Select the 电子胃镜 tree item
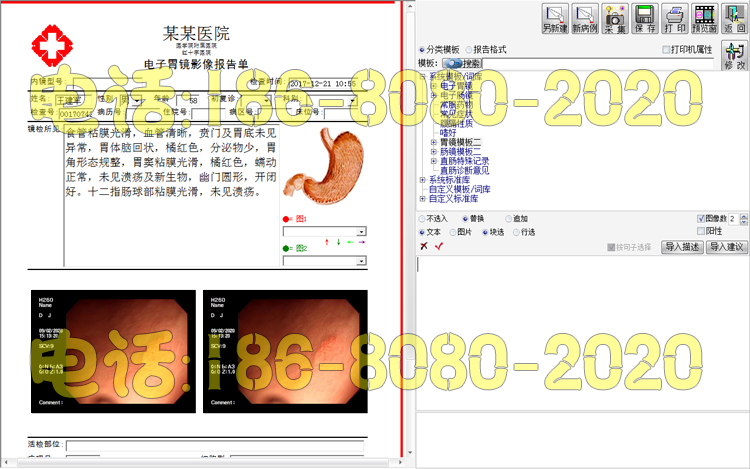This screenshot has width=750, height=469. coord(456,86)
